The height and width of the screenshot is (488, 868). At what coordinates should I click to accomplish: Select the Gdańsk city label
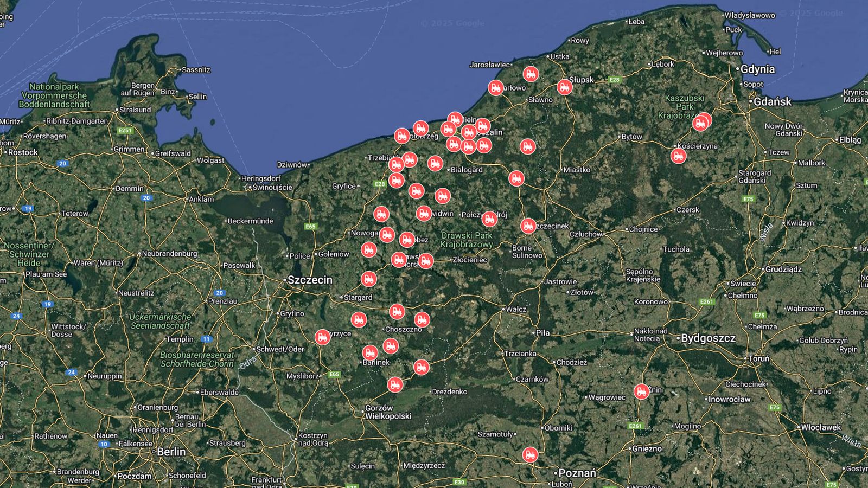(773, 101)
